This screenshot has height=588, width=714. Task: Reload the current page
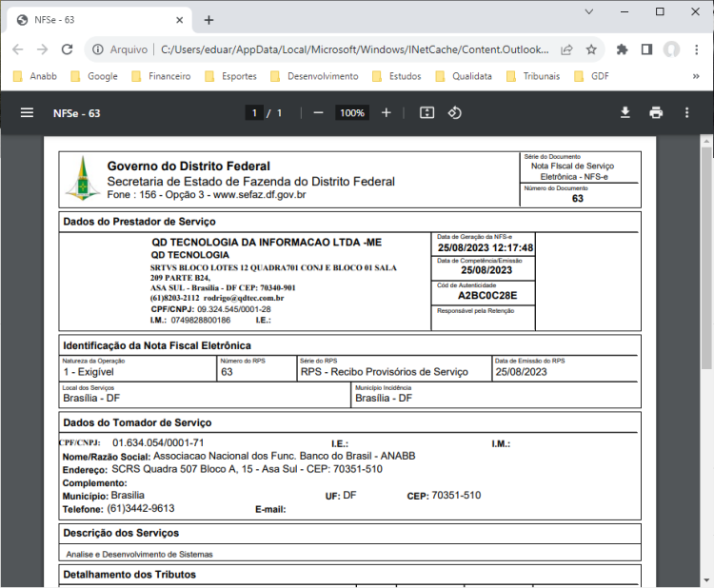pos(68,49)
